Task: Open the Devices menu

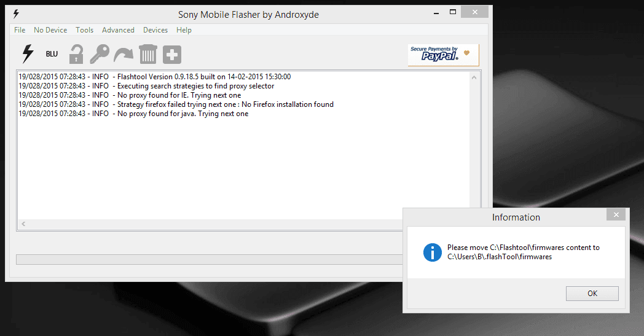Action: click(155, 30)
